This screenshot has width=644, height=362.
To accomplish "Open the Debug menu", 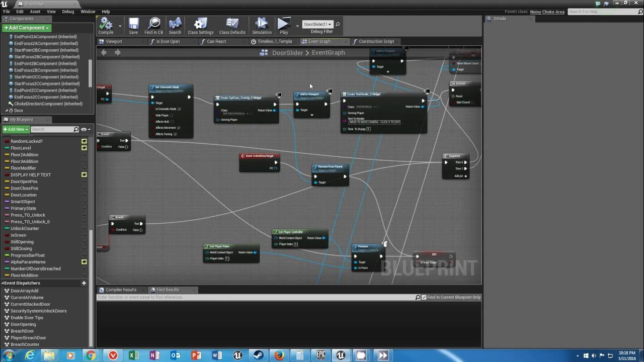I will tap(68, 12).
